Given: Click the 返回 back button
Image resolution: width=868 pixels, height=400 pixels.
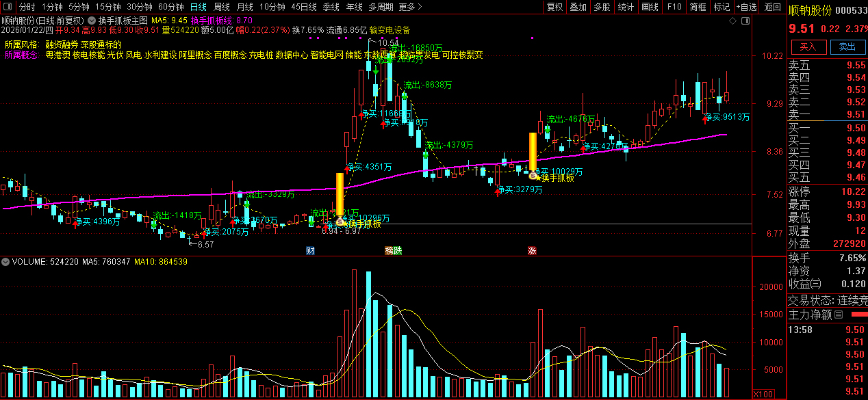Looking at the screenshot, I should pyautogui.click(x=773, y=7).
